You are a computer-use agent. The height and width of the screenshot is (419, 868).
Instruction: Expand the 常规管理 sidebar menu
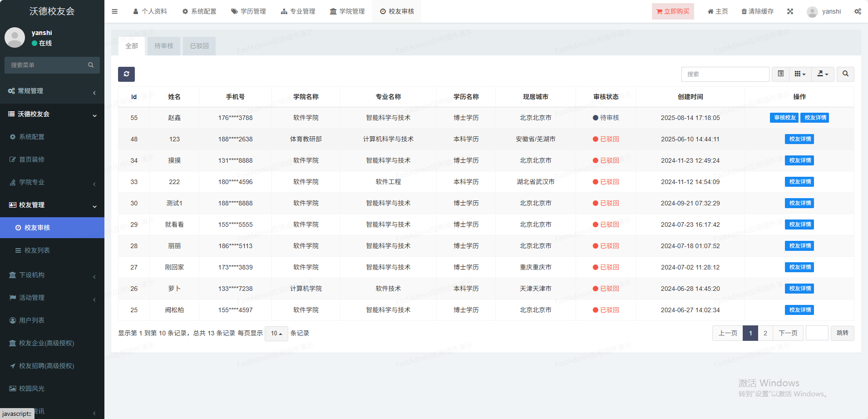point(52,91)
